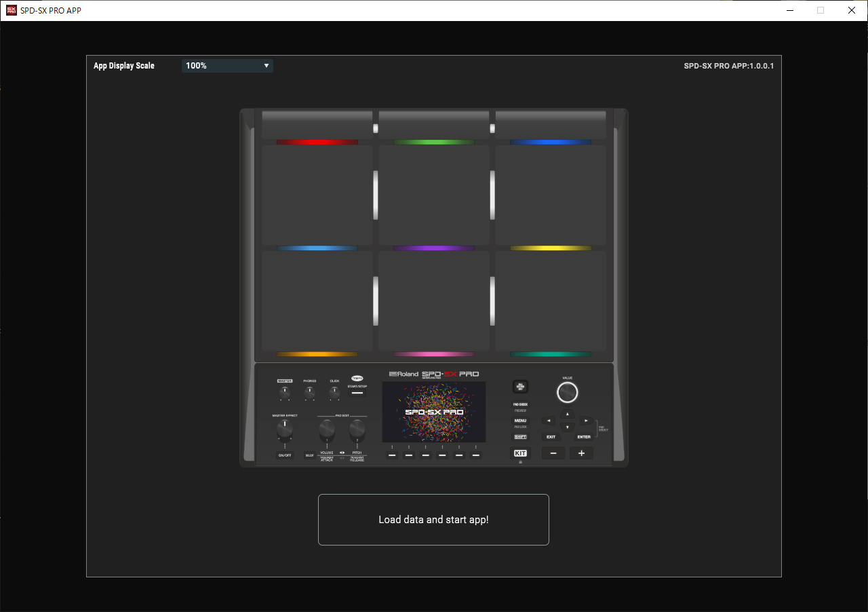Viewport: 868px width, 612px height.
Task: Hit the top shoulder pad above the blue LED
Action: [551, 125]
